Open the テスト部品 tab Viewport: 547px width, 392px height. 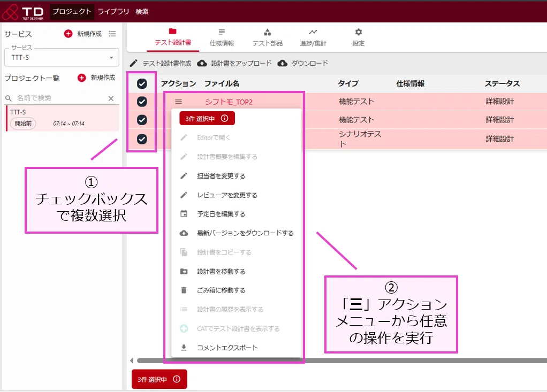[x=268, y=37]
